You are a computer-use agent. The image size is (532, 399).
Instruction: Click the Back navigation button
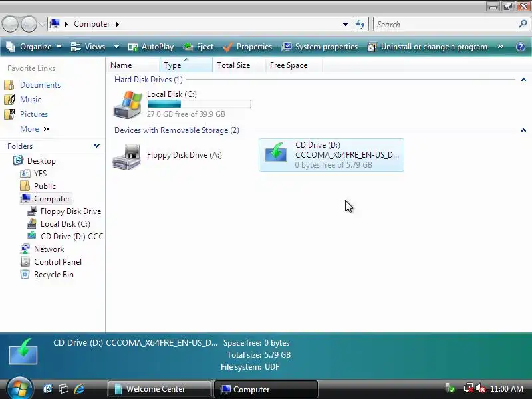10,24
